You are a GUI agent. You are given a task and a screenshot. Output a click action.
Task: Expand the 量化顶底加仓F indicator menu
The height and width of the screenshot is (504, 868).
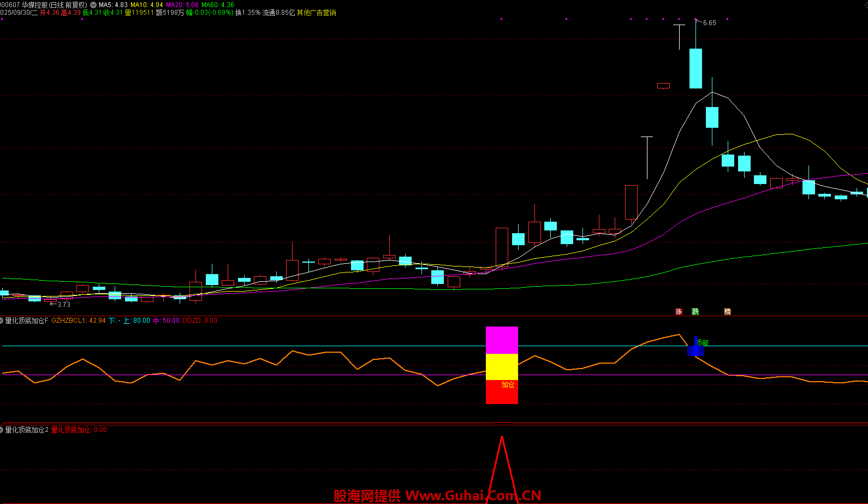coord(2,321)
